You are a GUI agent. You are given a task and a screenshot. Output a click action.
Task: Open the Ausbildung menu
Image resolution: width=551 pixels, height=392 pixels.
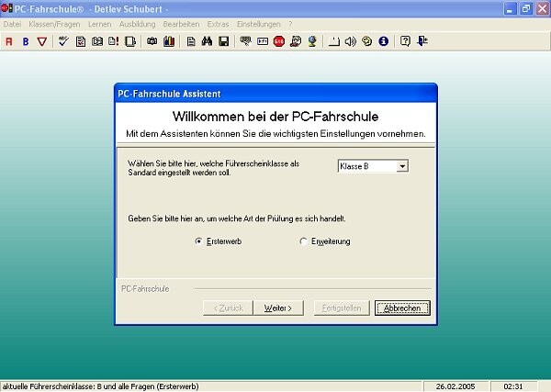click(x=138, y=24)
